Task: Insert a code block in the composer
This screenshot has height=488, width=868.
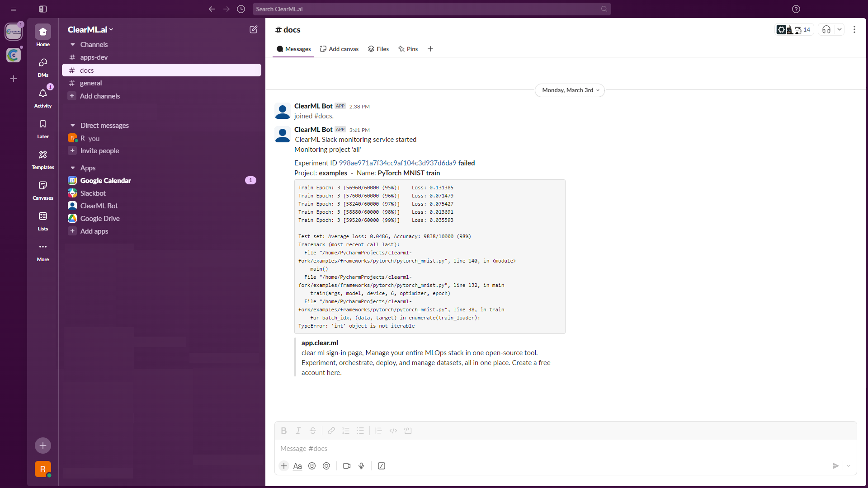Action: point(408,431)
